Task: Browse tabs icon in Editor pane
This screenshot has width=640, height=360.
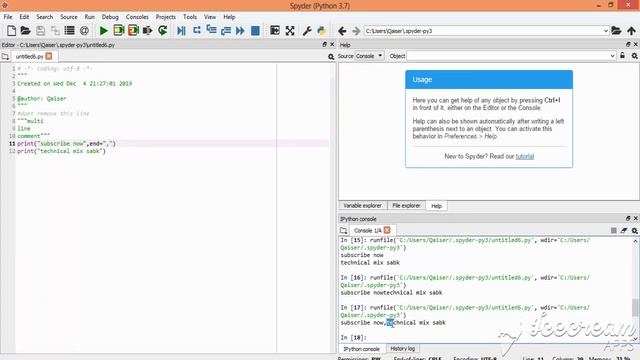Action: click(5, 57)
